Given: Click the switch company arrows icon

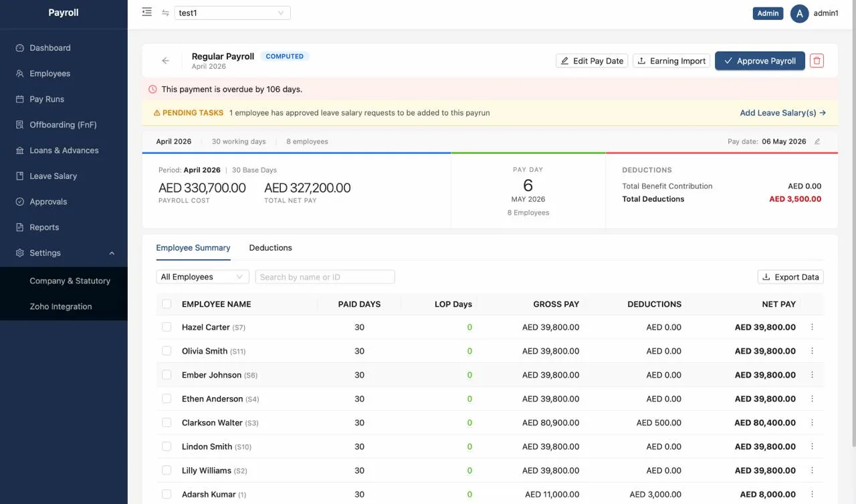Looking at the screenshot, I should pos(165,13).
